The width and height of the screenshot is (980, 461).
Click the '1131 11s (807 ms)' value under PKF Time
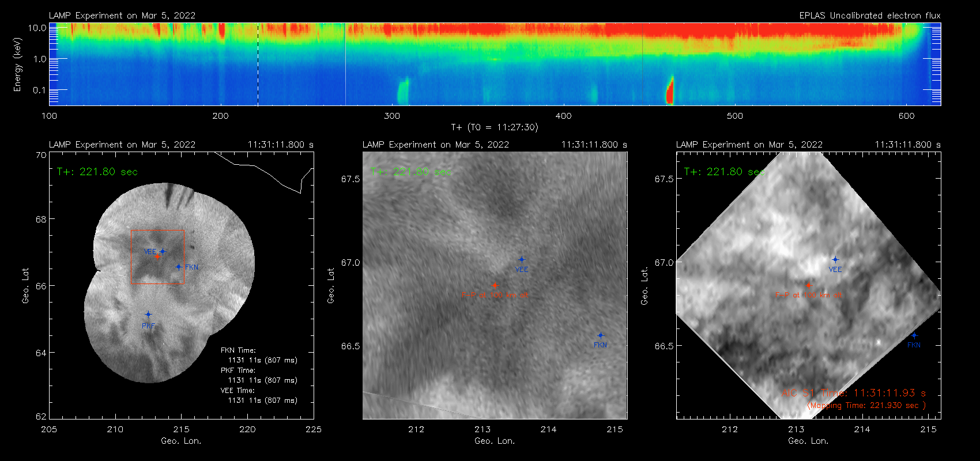pyautogui.click(x=263, y=380)
